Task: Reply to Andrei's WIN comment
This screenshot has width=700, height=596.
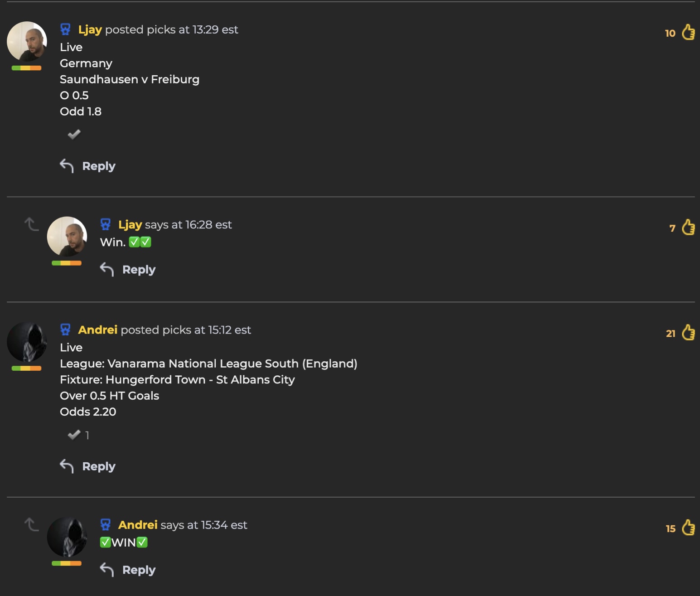Action: click(x=139, y=570)
